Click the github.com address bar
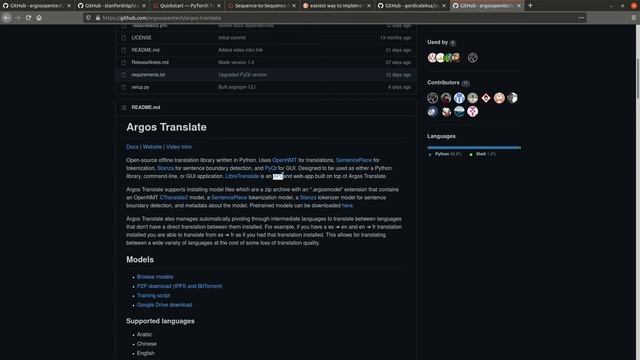The height and width of the screenshot is (360, 640). tap(335, 18)
